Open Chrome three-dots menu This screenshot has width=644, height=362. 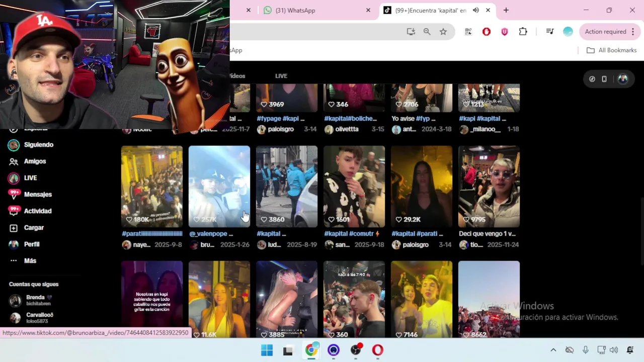pos(633,32)
